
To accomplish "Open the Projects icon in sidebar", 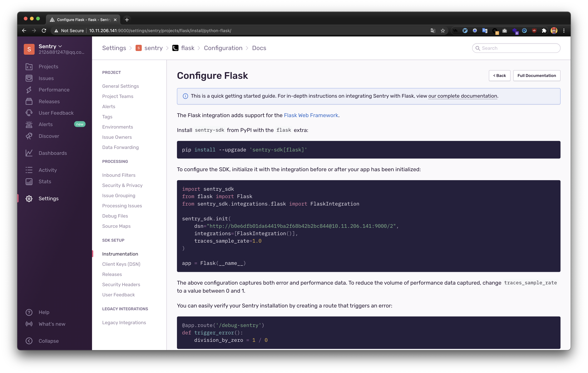I will [29, 66].
